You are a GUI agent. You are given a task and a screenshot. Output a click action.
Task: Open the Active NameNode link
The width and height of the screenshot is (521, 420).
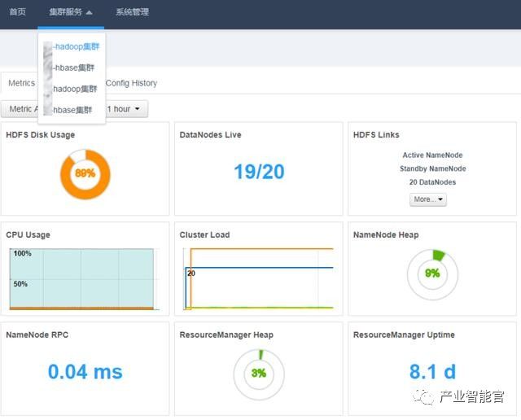pyautogui.click(x=434, y=155)
